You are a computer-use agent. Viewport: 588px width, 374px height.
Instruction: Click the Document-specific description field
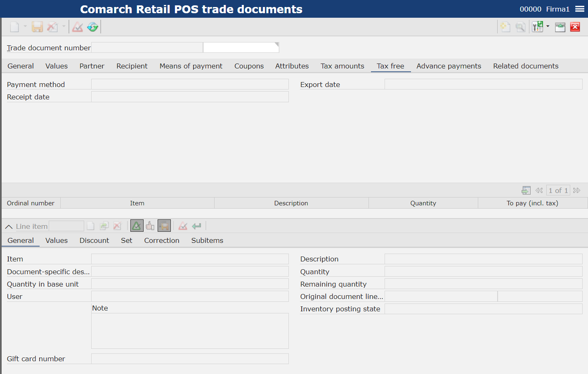click(190, 271)
